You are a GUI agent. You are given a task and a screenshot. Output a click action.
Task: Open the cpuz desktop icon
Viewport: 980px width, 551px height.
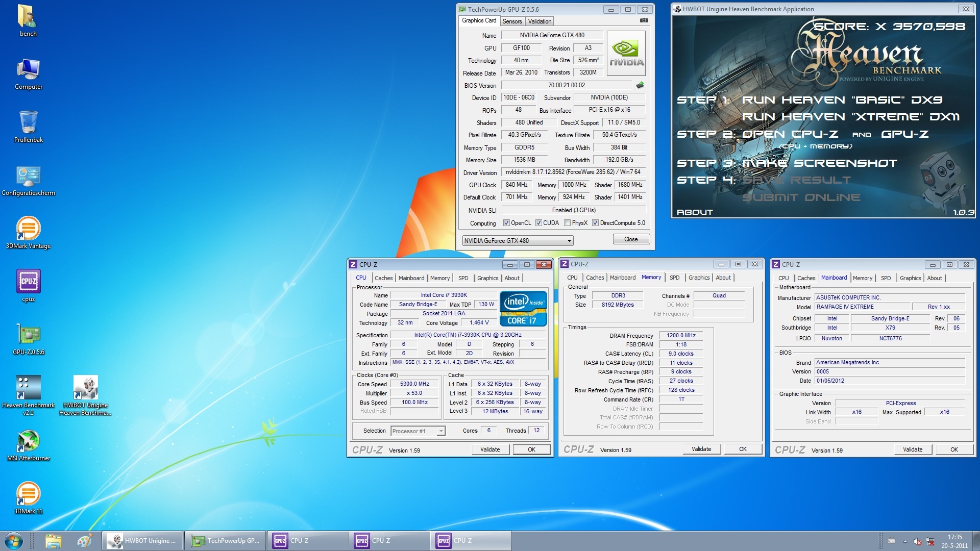(29, 282)
